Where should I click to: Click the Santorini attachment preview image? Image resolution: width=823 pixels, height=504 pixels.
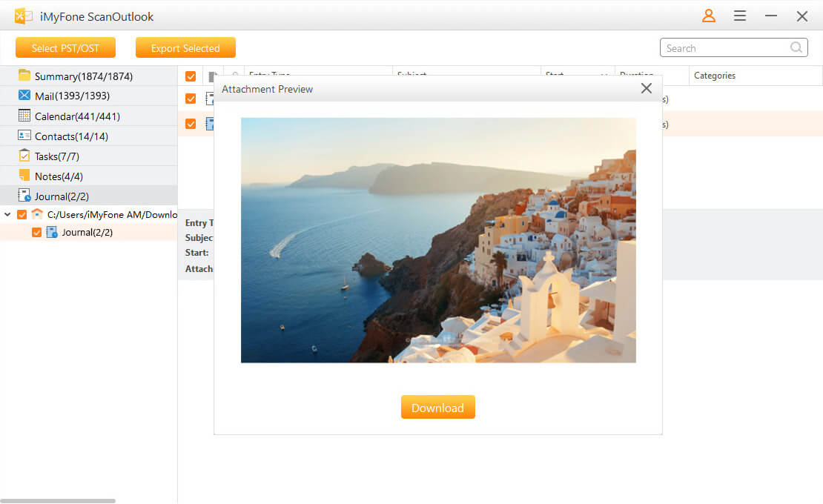pyautogui.click(x=438, y=240)
